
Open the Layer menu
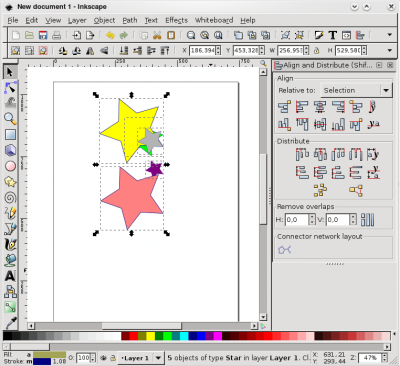click(x=77, y=20)
